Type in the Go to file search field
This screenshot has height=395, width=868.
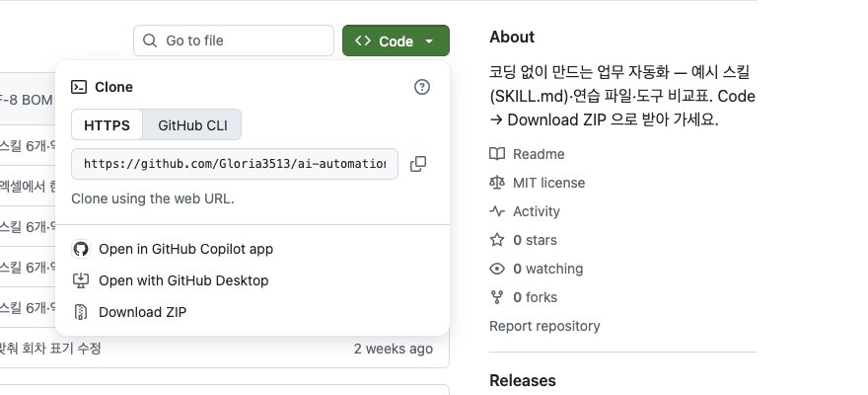pyautogui.click(x=234, y=40)
